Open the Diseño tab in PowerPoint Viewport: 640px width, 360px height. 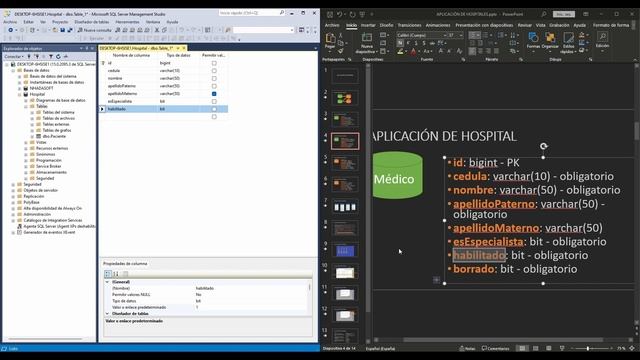386,25
